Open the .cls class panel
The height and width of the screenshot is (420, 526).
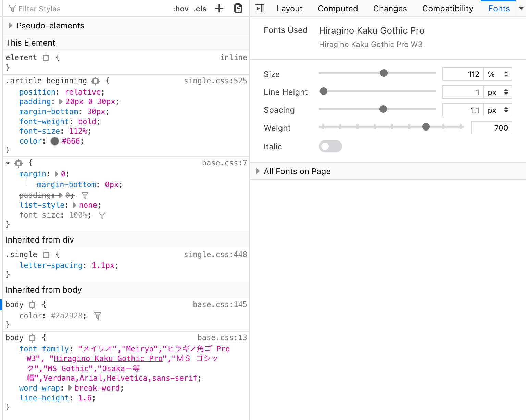coord(200,9)
